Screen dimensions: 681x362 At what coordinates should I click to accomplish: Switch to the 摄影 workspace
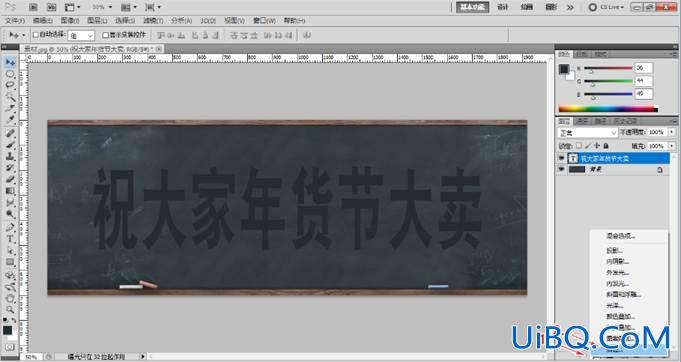(x=551, y=7)
